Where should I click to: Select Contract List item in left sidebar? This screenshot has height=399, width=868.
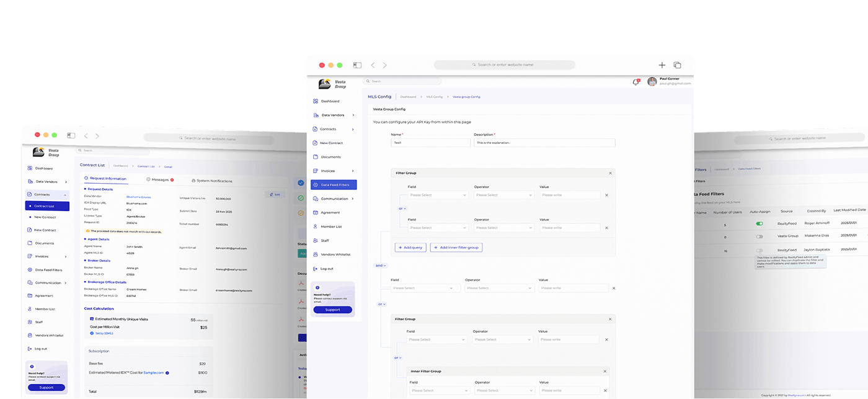click(47, 206)
